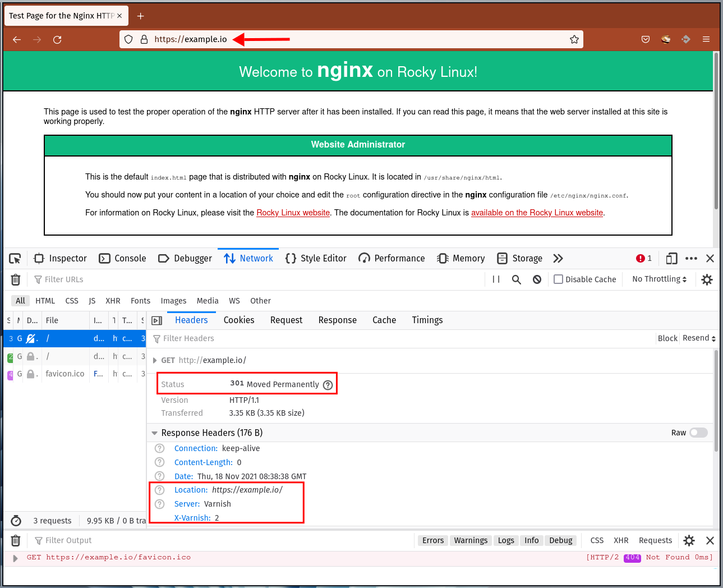The image size is (723, 588).
Task: Open help icon for Connection header
Action: 160,448
